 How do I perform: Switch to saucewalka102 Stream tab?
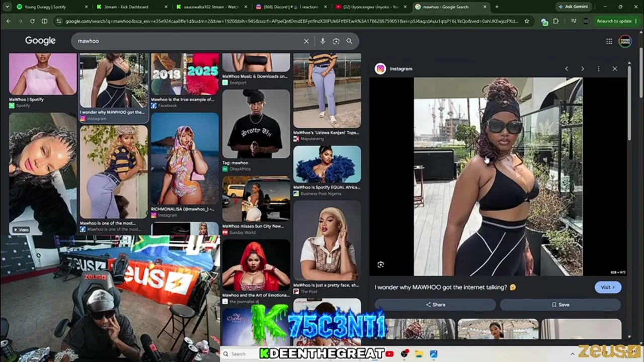[209, 7]
